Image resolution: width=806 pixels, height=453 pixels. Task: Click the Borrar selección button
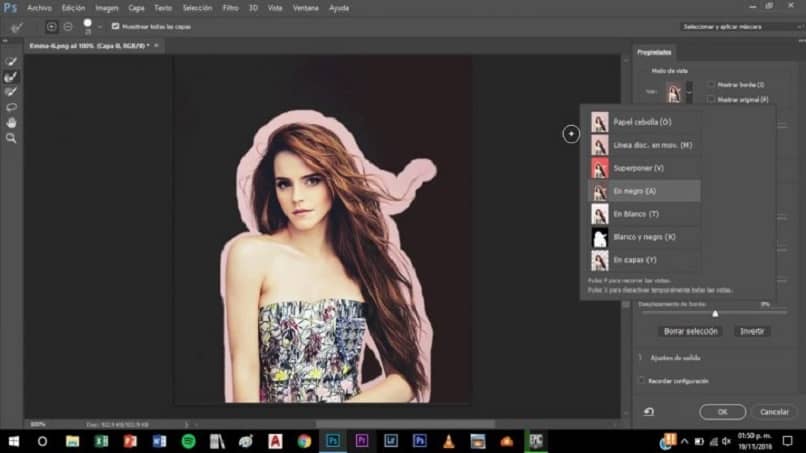coord(691,331)
